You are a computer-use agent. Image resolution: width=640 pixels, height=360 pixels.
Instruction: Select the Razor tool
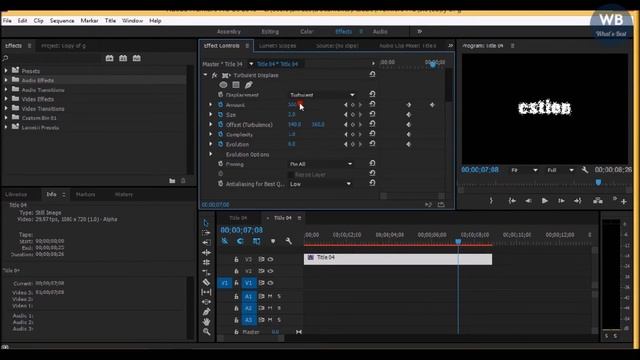(206, 282)
